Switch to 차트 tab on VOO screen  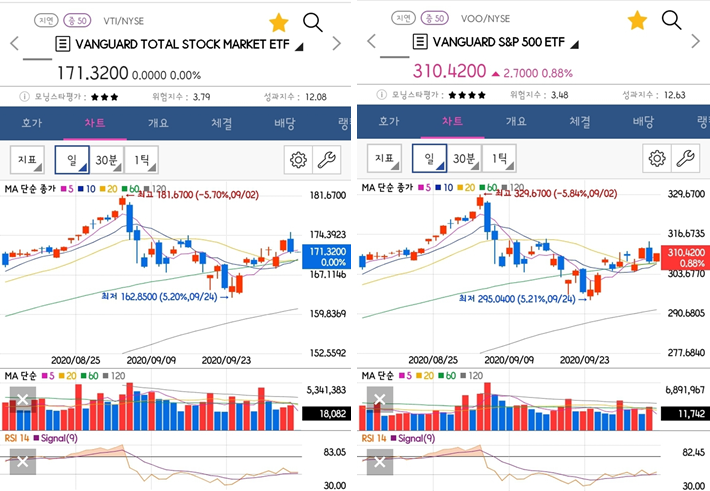click(x=452, y=121)
